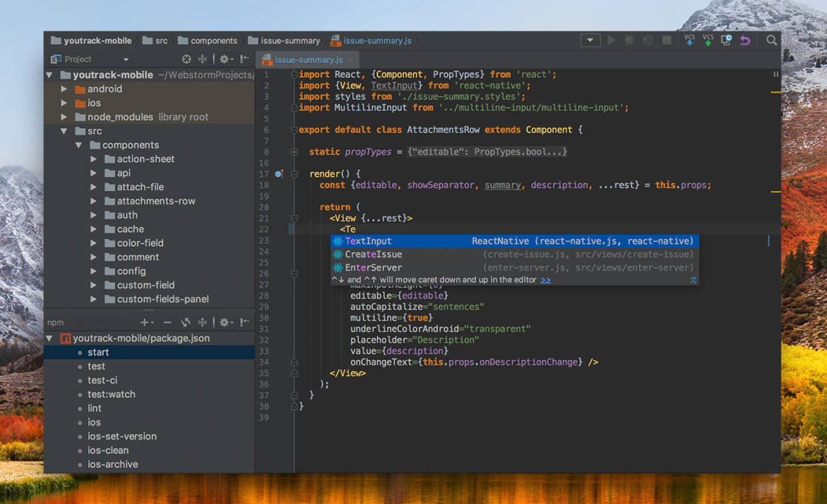Screen dimensions: 827x504
Task: Open the Show History clock icon
Action: pos(726,40)
